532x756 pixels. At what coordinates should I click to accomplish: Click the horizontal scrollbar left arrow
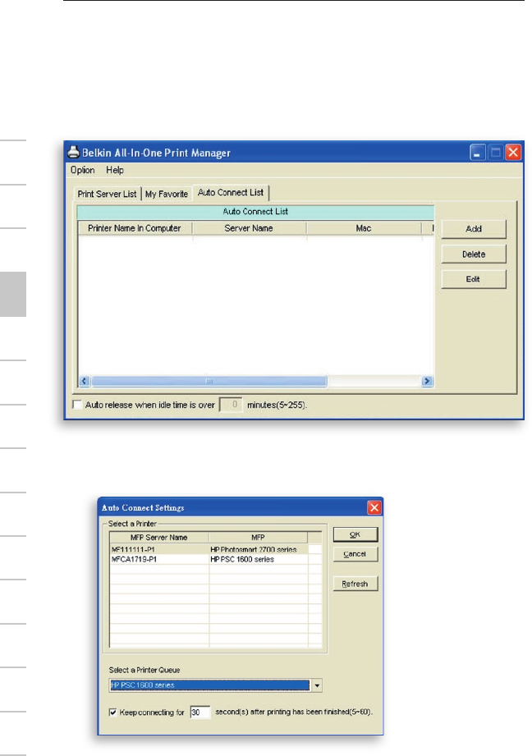click(x=84, y=382)
